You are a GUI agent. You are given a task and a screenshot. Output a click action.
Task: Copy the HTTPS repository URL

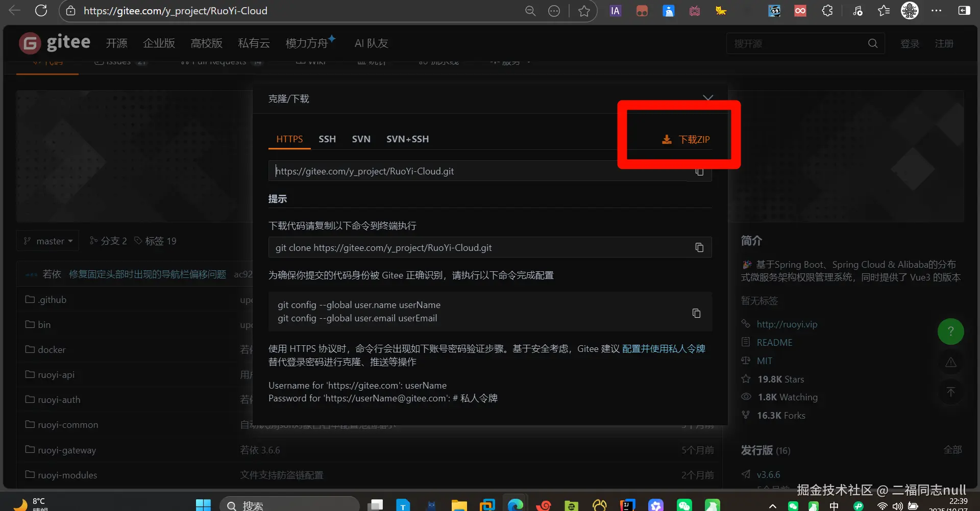point(699,172)
